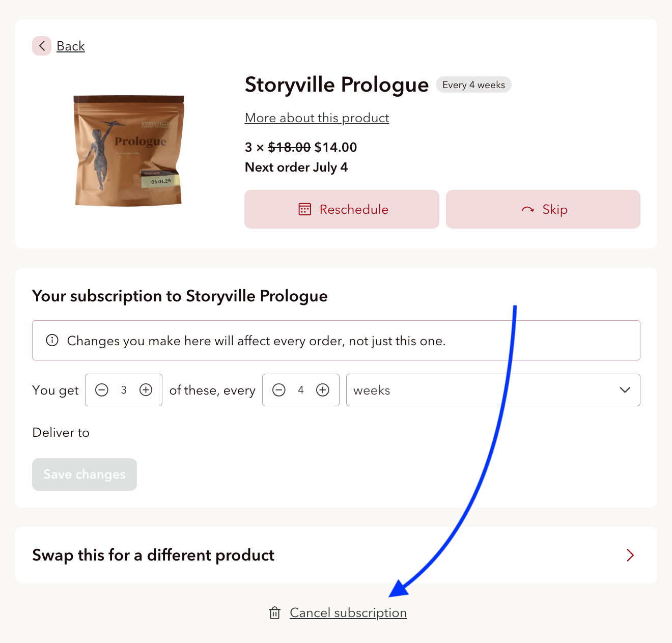672x643 pixels.
Task: Click the Save changes button
Action: tap(85, 474)
